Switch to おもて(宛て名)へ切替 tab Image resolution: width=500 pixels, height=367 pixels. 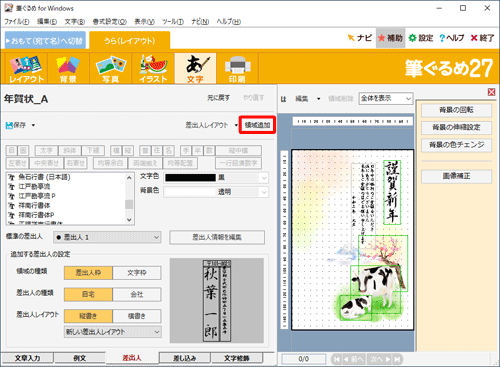45,41
